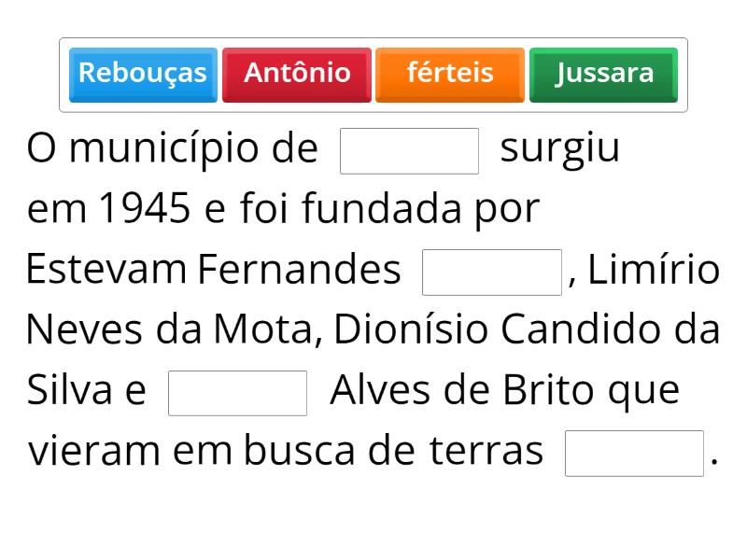747x560 pixels.
Task: Select the blue Rebouças word tile
Action: coord(143,74)
